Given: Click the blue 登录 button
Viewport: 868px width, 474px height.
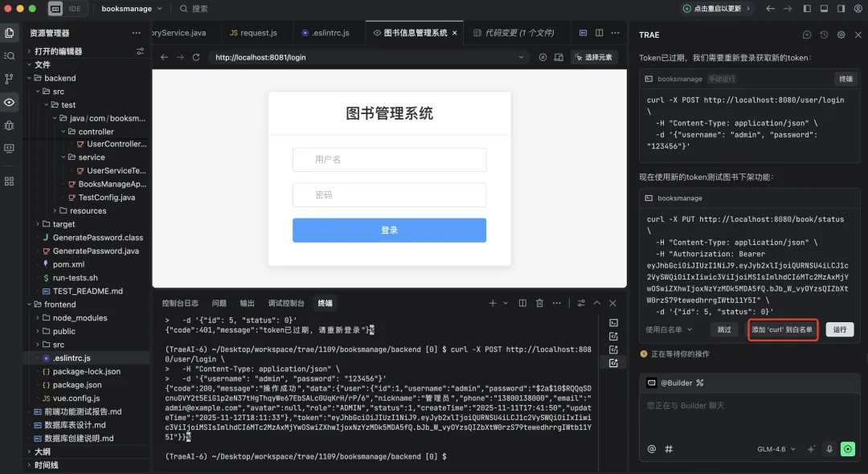Looking at the screenshot, I should coord(389,230).
